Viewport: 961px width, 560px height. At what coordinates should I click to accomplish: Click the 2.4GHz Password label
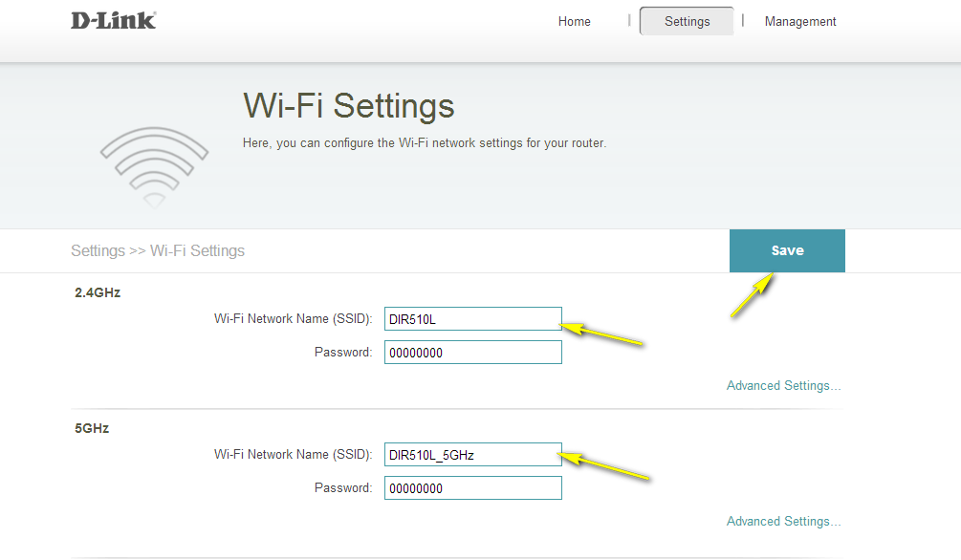pyautogui.click(x=342, y=353)
